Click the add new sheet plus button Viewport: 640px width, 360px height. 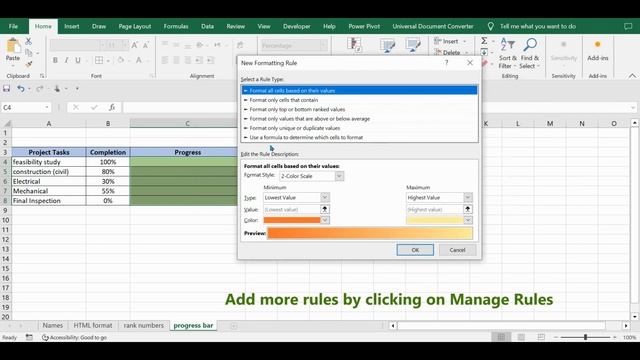click(x=234, y=325)
